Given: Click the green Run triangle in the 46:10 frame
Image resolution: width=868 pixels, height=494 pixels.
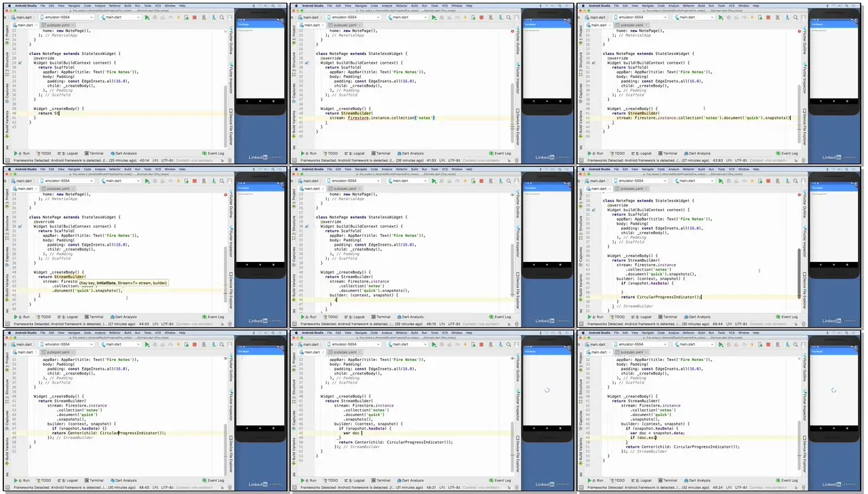Looking at the screenshot, I should tap(434, 180).
